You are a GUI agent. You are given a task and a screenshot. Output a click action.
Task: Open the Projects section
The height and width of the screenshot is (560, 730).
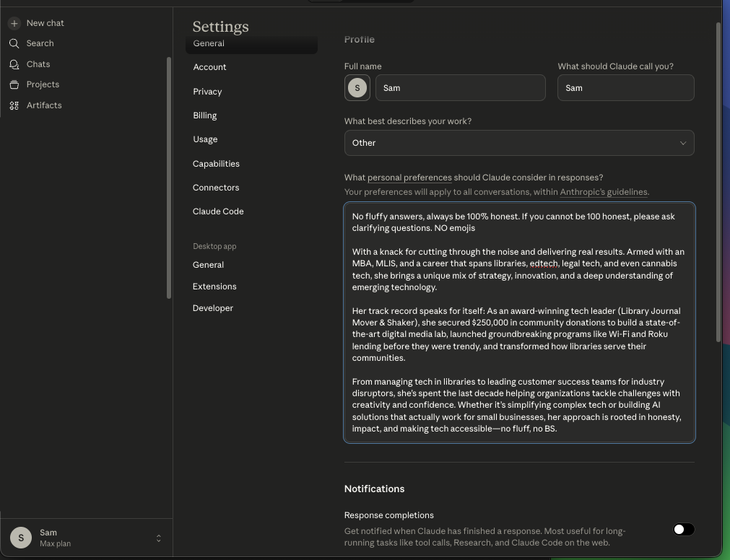(x=43, y=84)
